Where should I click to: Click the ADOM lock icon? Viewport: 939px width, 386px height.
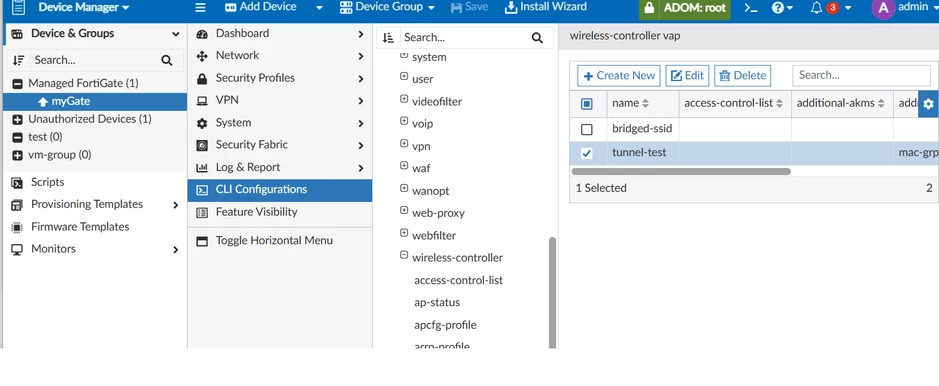click(x=649, y=8)
